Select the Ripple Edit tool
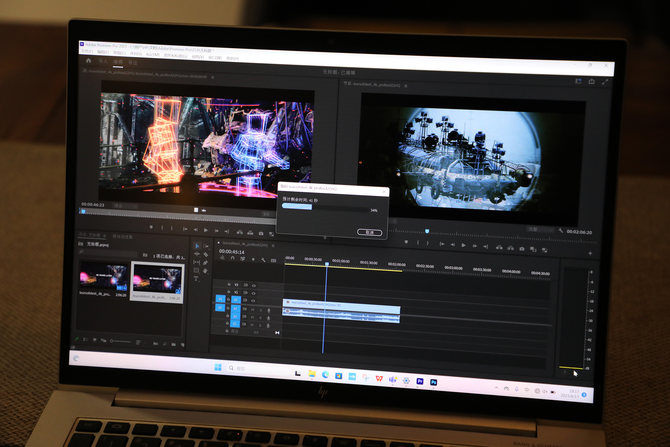This screenshot has width=670, height=447. click(x=197, y=254)
